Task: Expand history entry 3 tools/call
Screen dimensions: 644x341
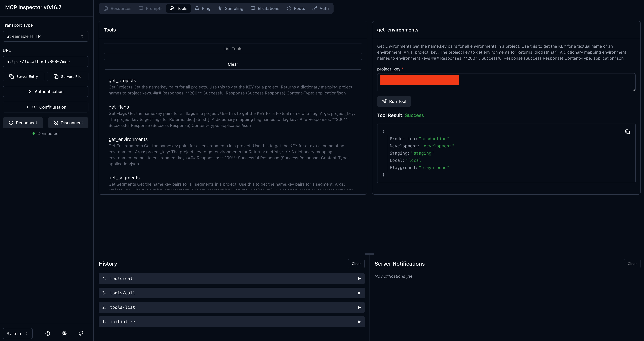Action: pos(231,293)
